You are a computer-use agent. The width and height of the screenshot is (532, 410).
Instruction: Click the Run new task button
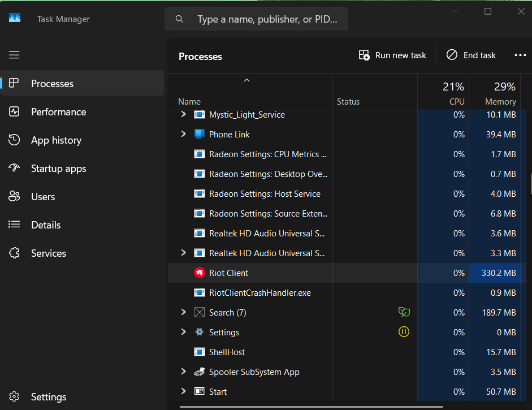[x=393, y=55]
